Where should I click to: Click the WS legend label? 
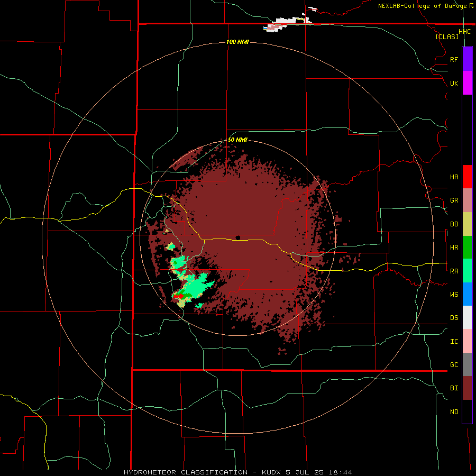coord(454,295)
